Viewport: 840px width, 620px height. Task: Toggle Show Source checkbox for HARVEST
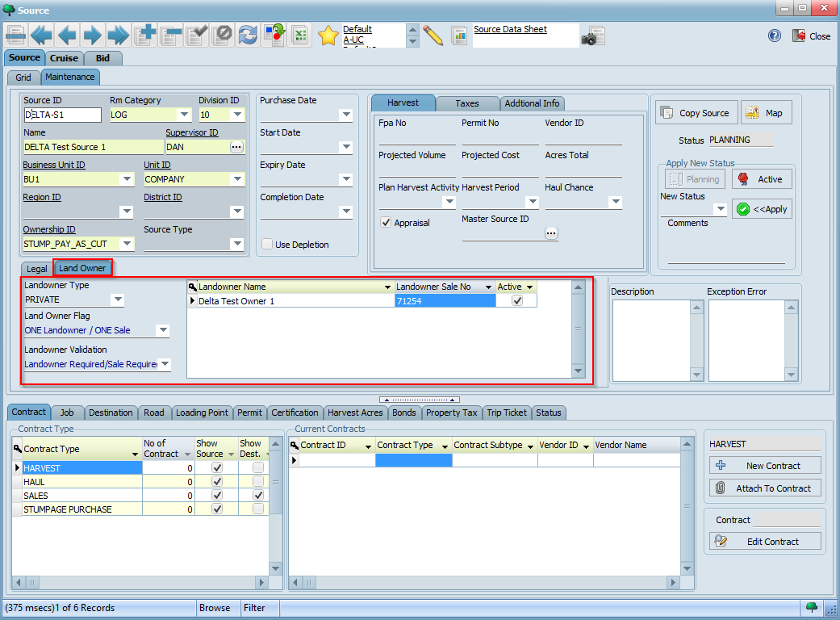(x=217, y=467)
